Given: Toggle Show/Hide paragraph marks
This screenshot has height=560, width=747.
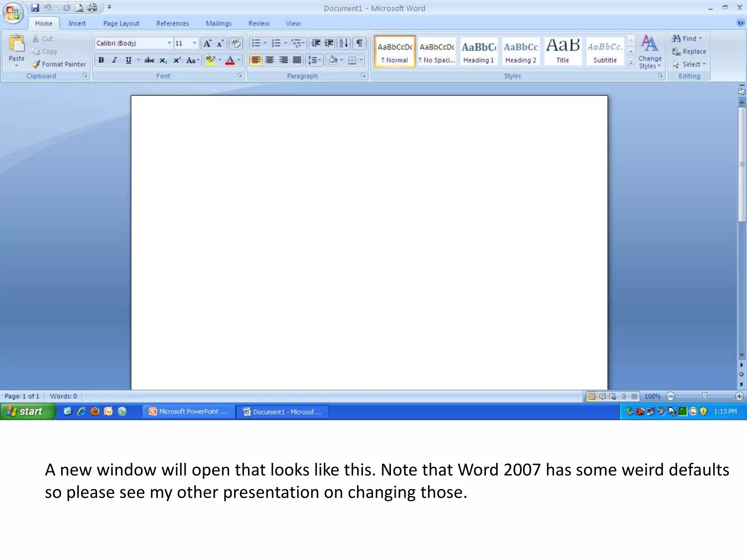Looking at the screenshot, I should click(359, 43).
